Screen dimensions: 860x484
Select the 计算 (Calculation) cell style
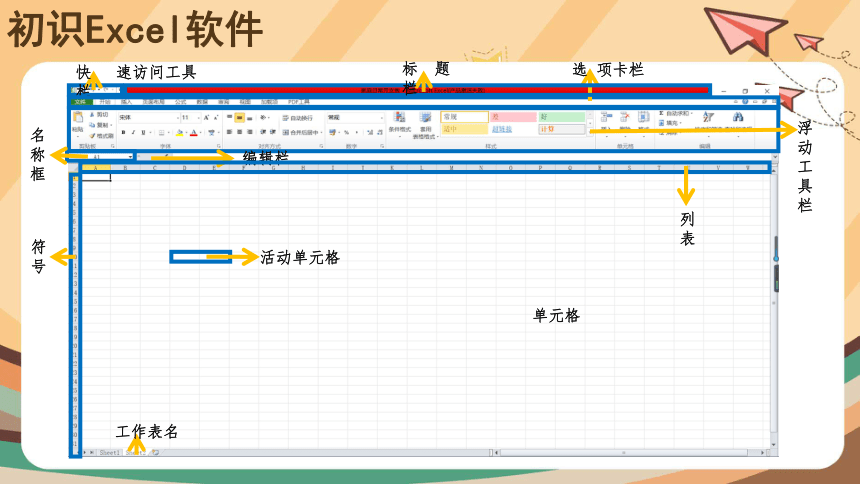coord(562,129)
